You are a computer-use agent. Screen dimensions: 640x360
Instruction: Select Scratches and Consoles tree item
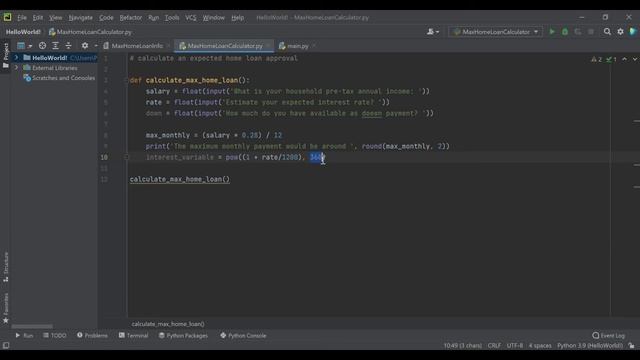tap(59, 78)
